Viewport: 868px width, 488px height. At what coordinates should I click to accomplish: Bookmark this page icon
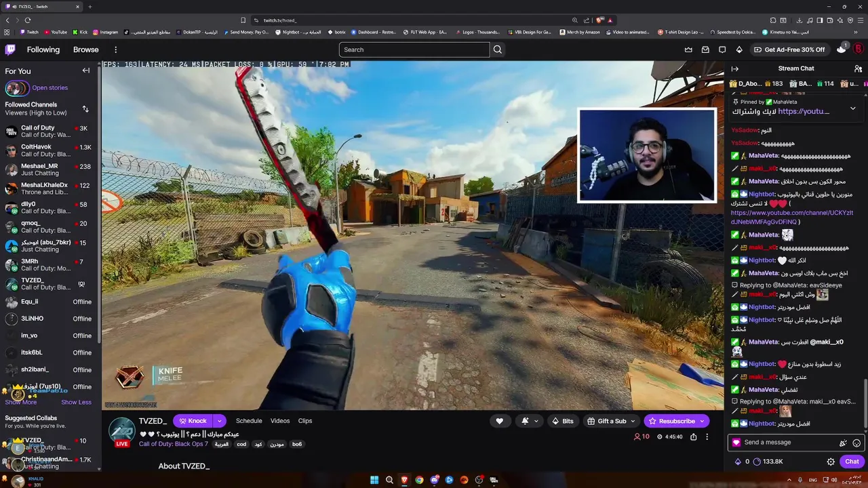pos(243,20)
